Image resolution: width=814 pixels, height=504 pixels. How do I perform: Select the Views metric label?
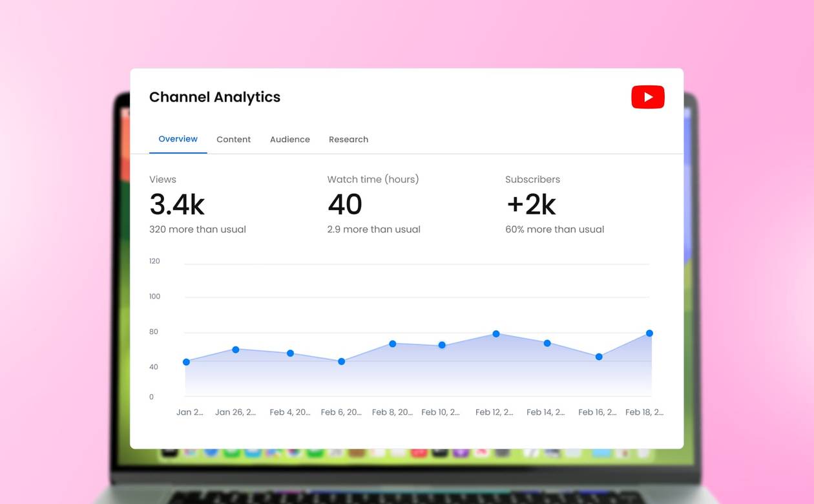(x=163, y=180)
